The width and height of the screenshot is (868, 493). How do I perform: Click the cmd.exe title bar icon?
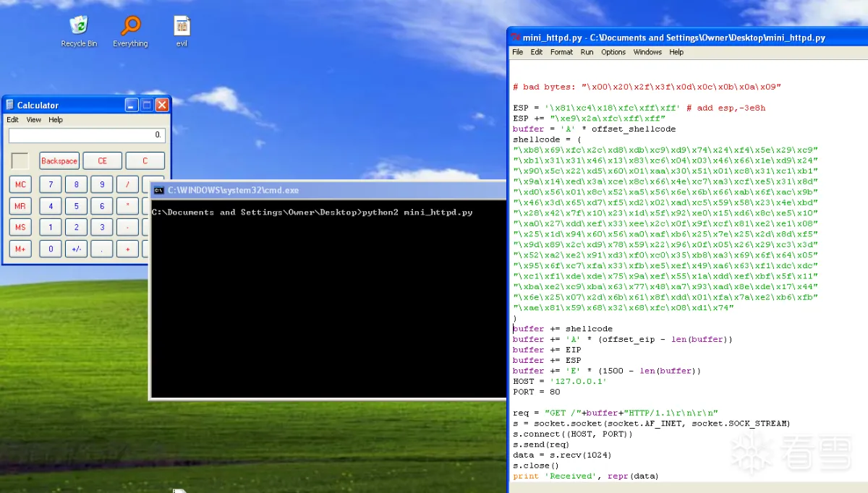point(158,190)
